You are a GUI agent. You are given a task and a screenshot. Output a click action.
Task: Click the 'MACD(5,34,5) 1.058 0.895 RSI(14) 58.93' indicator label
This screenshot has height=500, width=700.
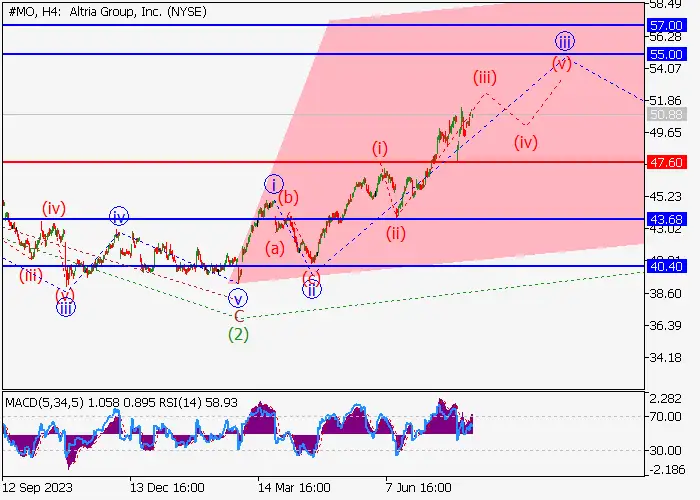click(x=121, y=403)
